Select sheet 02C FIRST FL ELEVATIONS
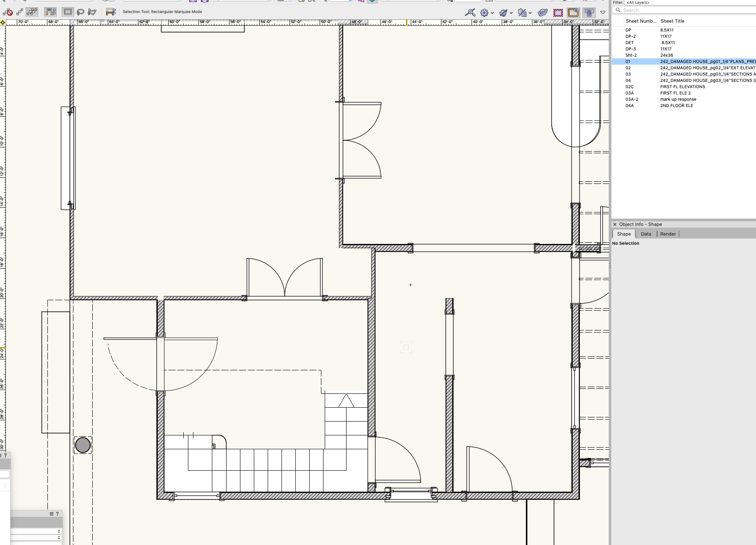 (x=682, y=87)
